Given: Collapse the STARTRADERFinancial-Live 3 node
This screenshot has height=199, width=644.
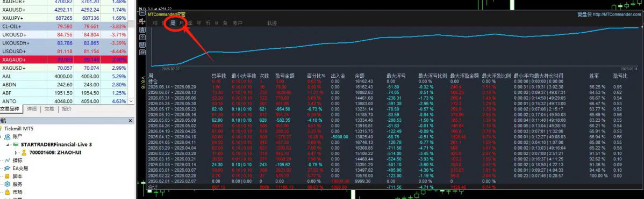Looking at the screenshot, I should pos(8,144).
